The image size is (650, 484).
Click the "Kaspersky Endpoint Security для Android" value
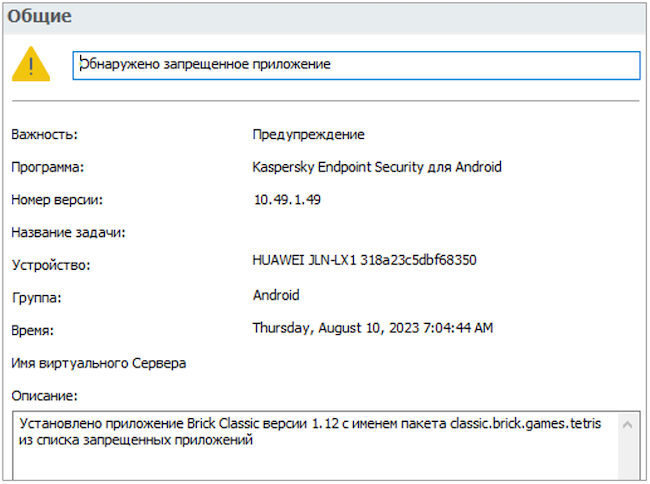pos(377,167)
